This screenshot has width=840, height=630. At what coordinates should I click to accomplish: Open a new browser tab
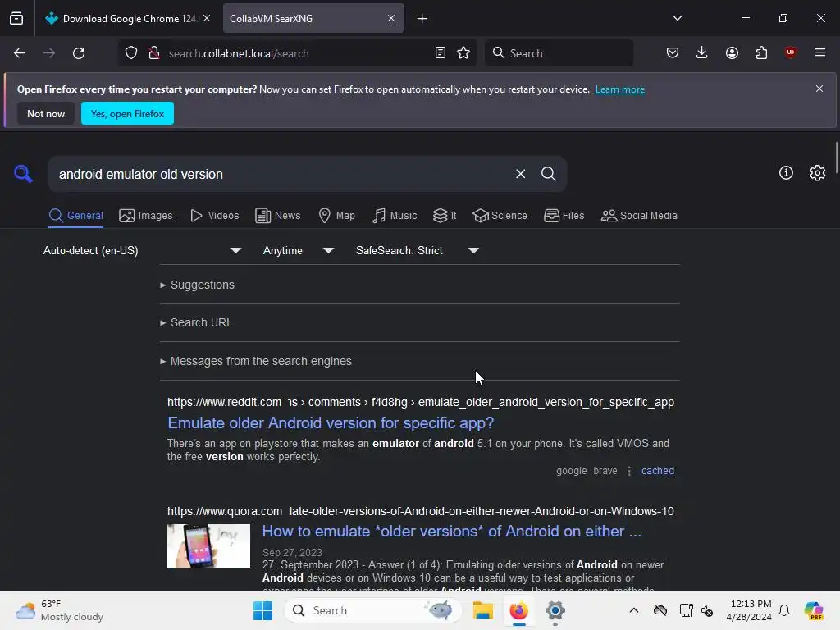pos(422,19)
